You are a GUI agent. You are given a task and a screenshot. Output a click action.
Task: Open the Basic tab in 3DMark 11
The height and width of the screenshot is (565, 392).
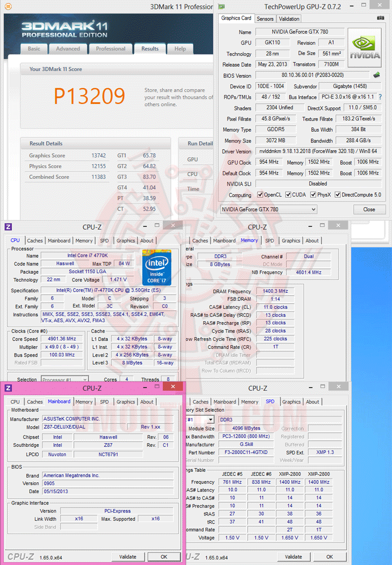(x=34, y=48)
